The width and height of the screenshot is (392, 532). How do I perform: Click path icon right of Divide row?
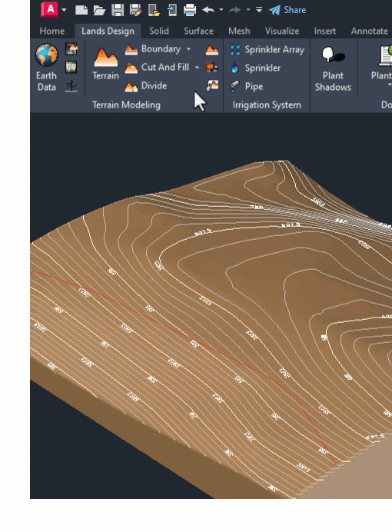pyautogui.click(x=212, y=85)
